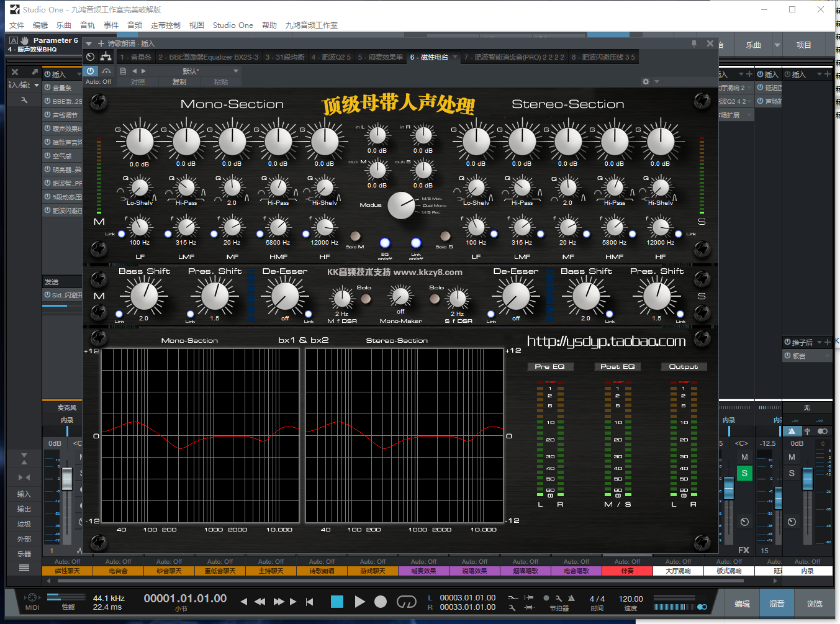840x624 pixels.
Task: Open the 走带控制 menu
Action: 165,25
